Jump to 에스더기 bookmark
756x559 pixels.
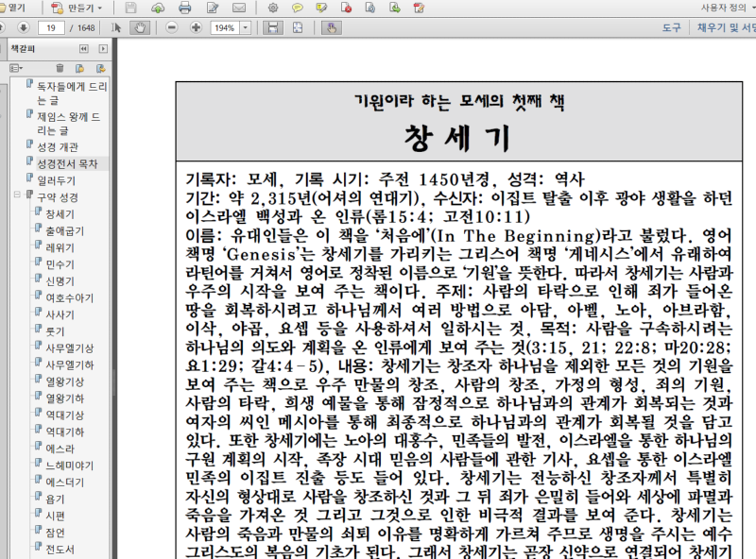[64, 483]
